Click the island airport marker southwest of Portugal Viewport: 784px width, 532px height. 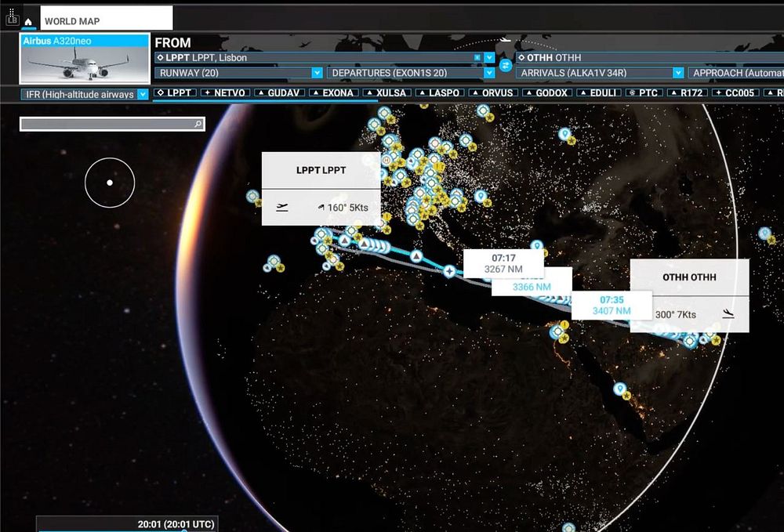274,261
